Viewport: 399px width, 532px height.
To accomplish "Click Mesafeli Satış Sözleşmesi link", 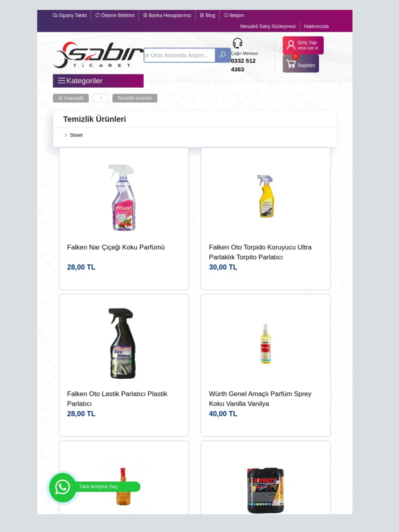I will click(x=267, y=26).
